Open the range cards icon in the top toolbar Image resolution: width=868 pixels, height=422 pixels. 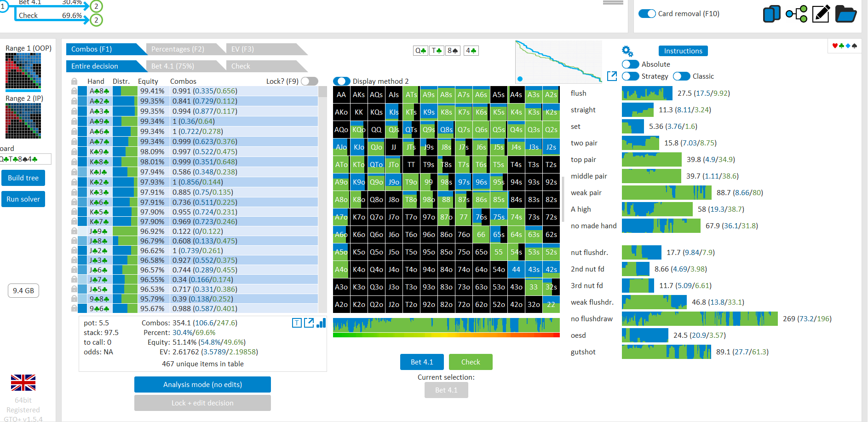pos(771,14)
